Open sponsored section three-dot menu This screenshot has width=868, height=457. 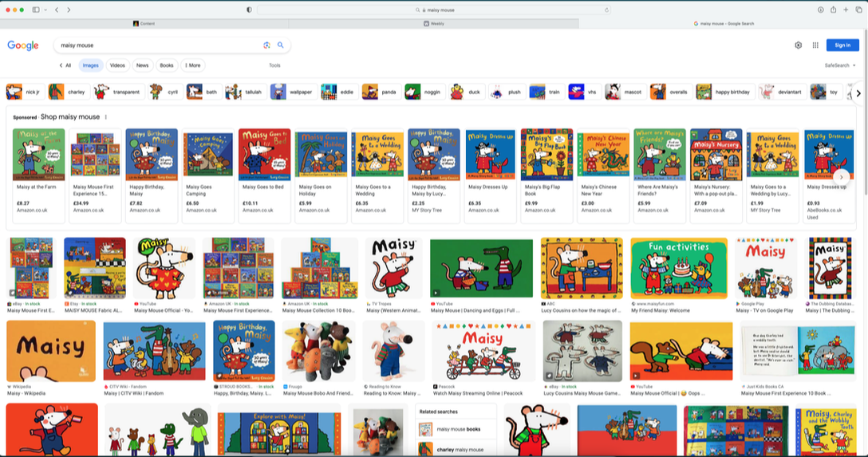[x=106, y=117]
